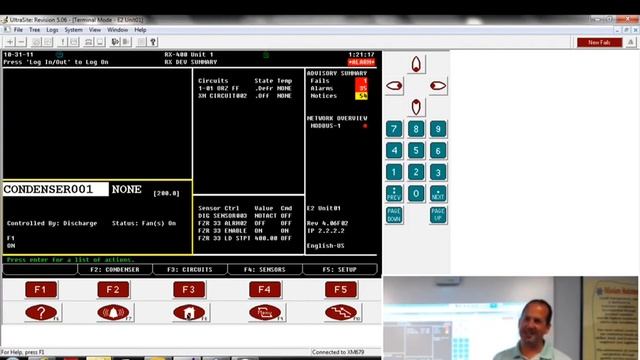Open the Window menu
Image resolution: width=640 pixels, height=360 pixels.
tap(118, 30)
